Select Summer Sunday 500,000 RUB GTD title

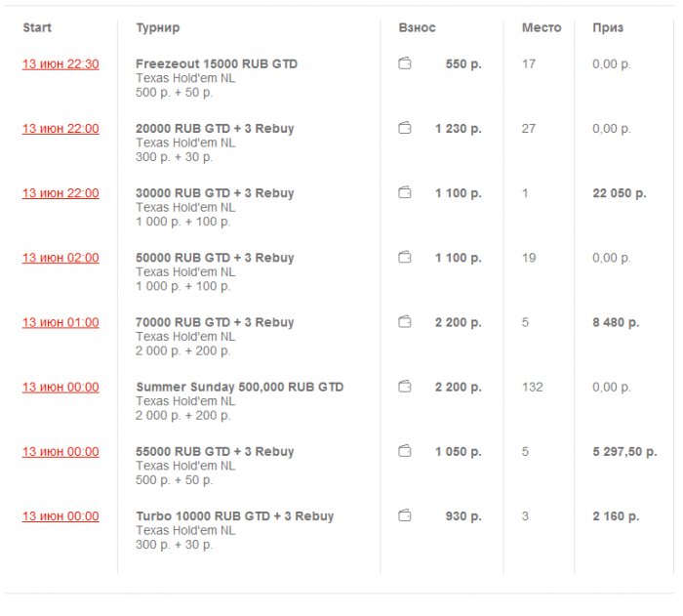(239, 387)
